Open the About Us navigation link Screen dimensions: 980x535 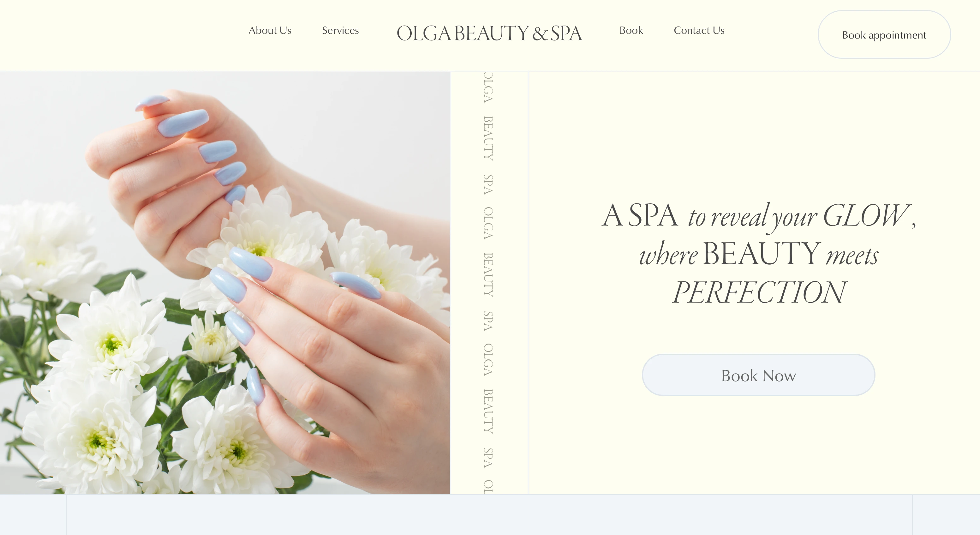(270, 30)
